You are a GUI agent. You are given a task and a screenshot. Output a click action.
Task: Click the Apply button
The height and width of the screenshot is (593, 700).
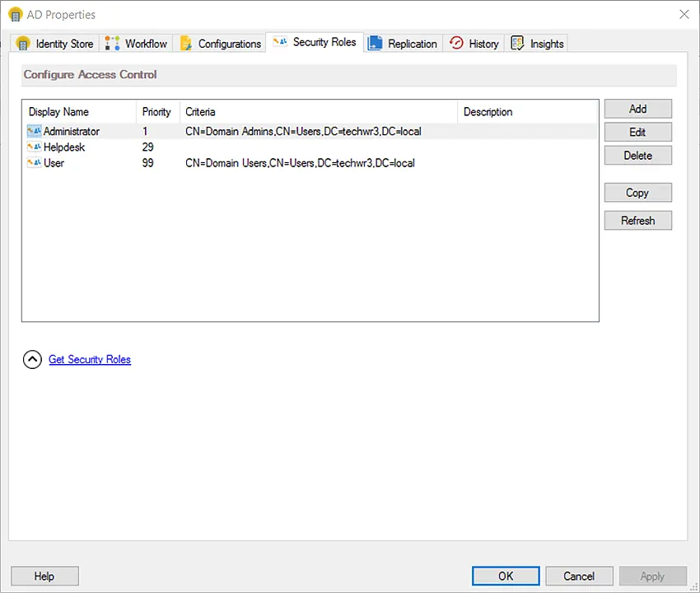pos(653,576)
